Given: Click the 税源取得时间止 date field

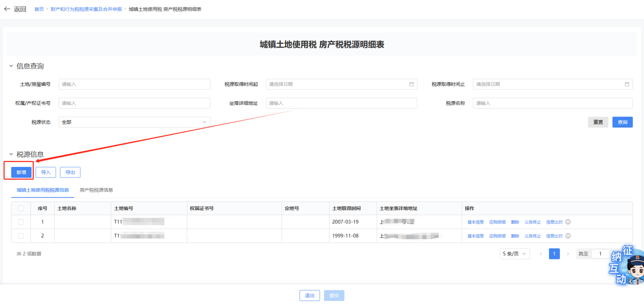Looking at the screenshot, I should pyautogui.click(x=553, y=84).
